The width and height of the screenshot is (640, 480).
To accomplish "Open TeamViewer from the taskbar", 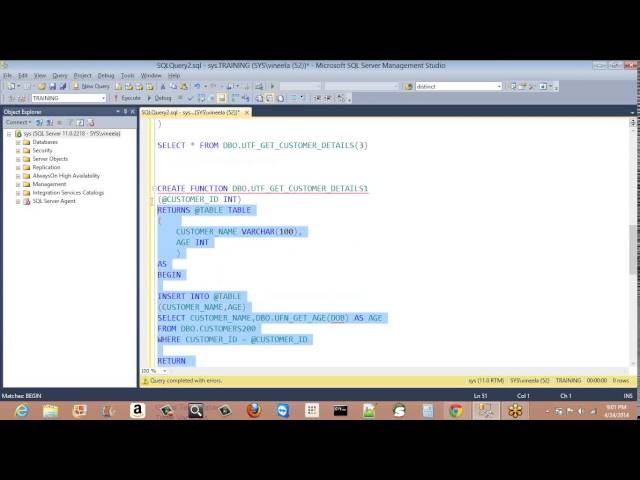I will pyautogui.click(x=282, y=411).
